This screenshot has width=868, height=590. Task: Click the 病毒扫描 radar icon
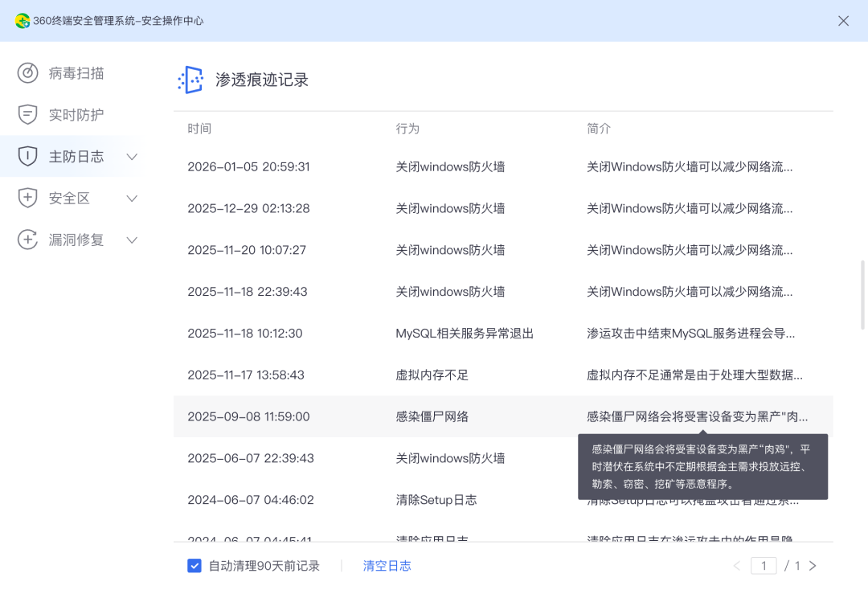point(28,73)
